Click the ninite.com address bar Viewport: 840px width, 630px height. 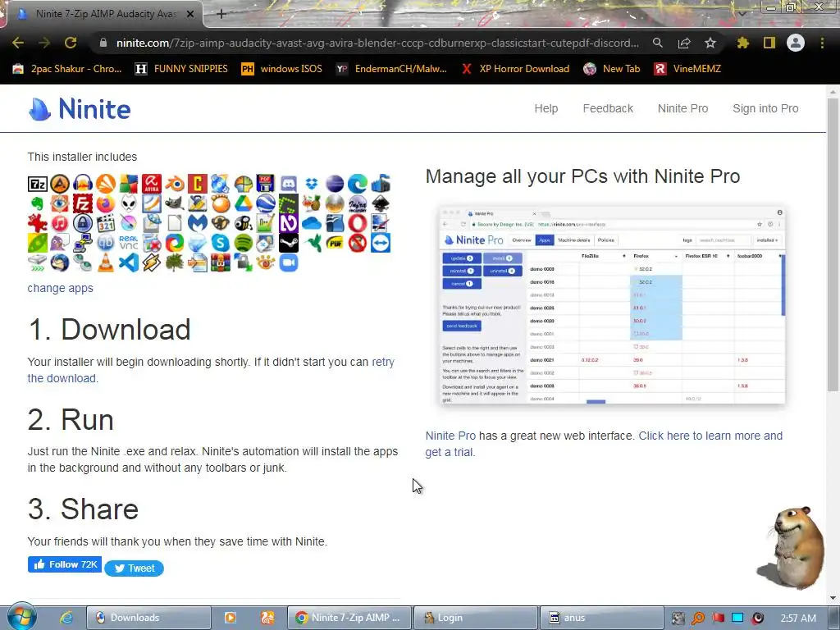pos(377,43)
